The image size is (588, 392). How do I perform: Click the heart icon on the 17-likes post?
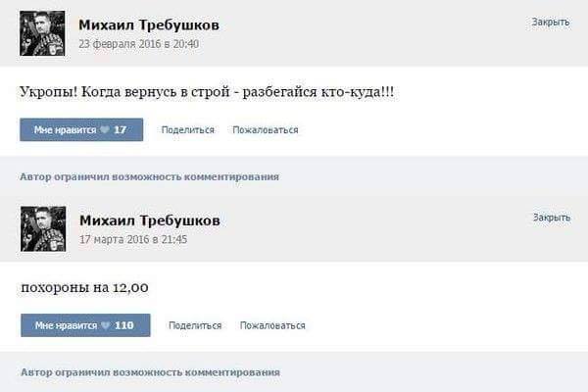tap(105, 129)
